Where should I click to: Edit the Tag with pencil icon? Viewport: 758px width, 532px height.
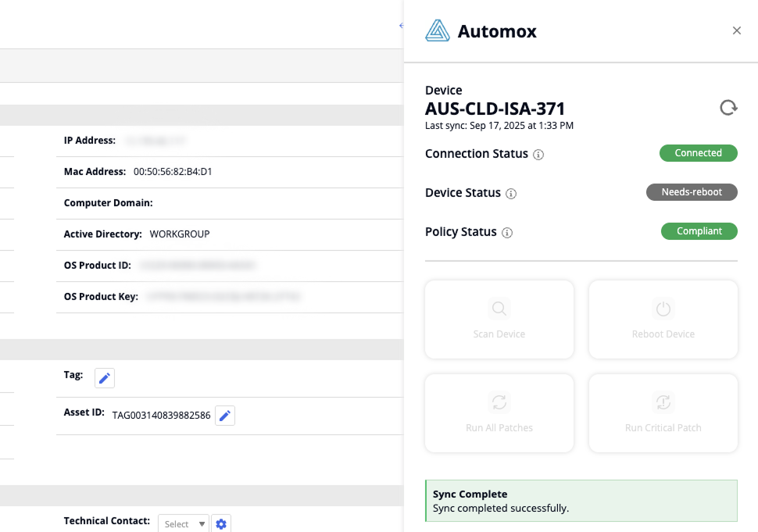coord(105,378)
